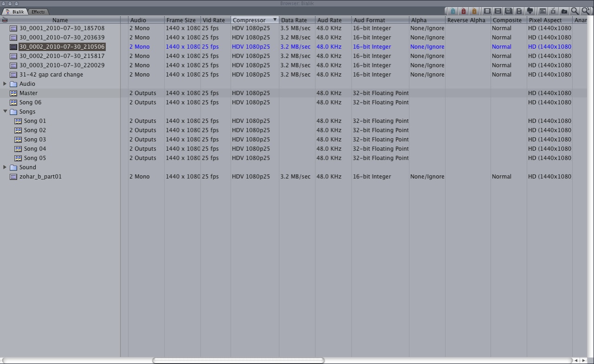Click the clapperboard icon beside Name header

5,20
